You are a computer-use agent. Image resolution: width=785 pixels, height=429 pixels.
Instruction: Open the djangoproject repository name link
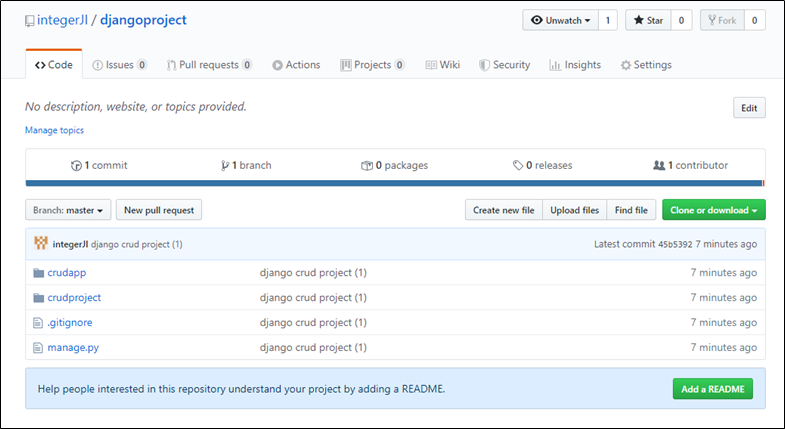[x=143, y=20]
